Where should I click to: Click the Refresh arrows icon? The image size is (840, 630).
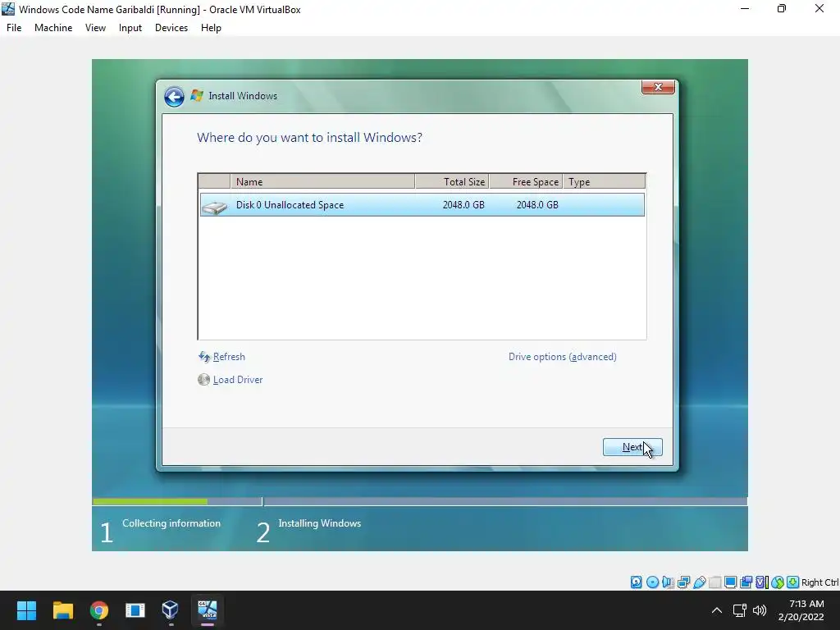tap(204, 357)
